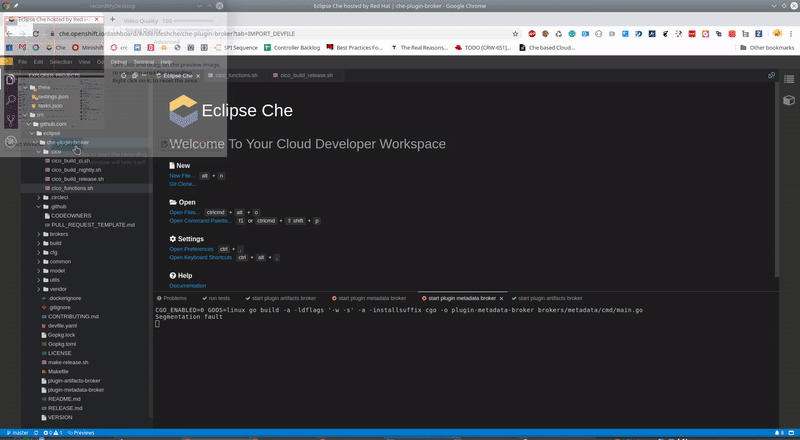This screenshot has width=800, height=440.
Task: Open the Explorer files view icon
Action: pos(10,80)
